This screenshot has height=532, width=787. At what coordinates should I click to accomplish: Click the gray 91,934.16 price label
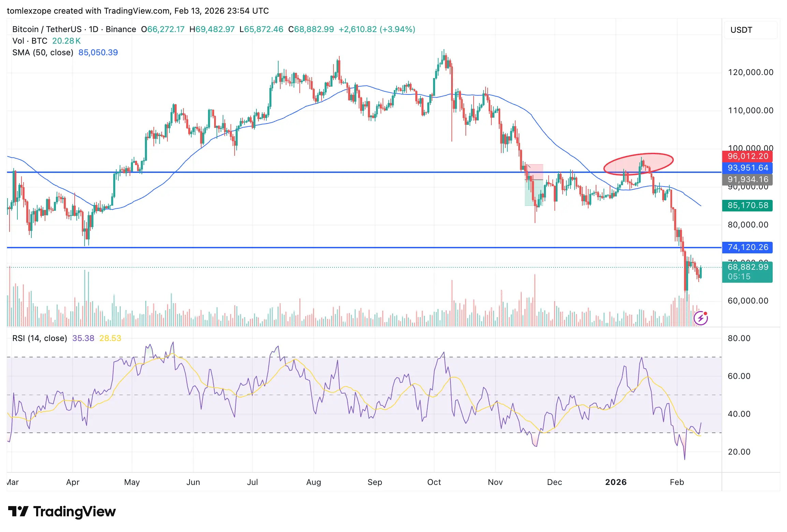click(747, 179)
